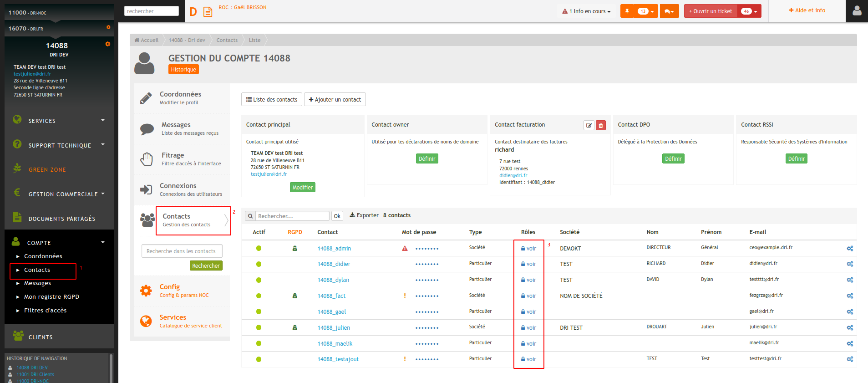Open Fitrage access filter section
Viewport: 868px width, 383px height.
point(182,159)
